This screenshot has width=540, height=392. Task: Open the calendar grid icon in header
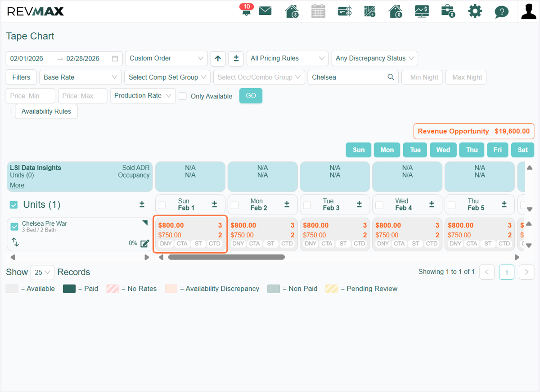tap(318, 11)
